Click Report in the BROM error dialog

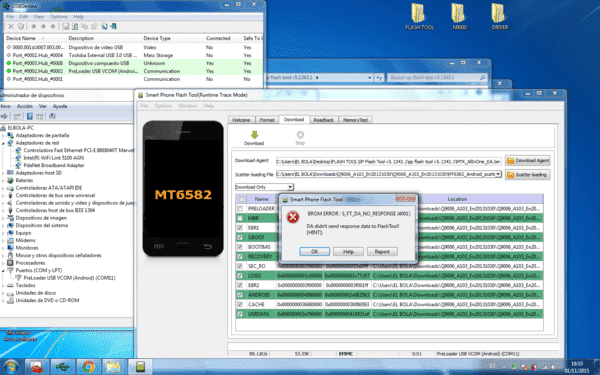382,251
